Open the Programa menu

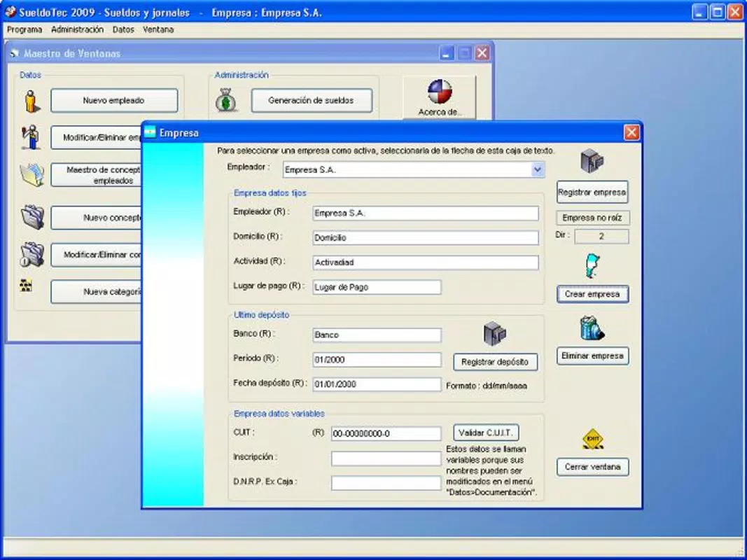[25, 29]
